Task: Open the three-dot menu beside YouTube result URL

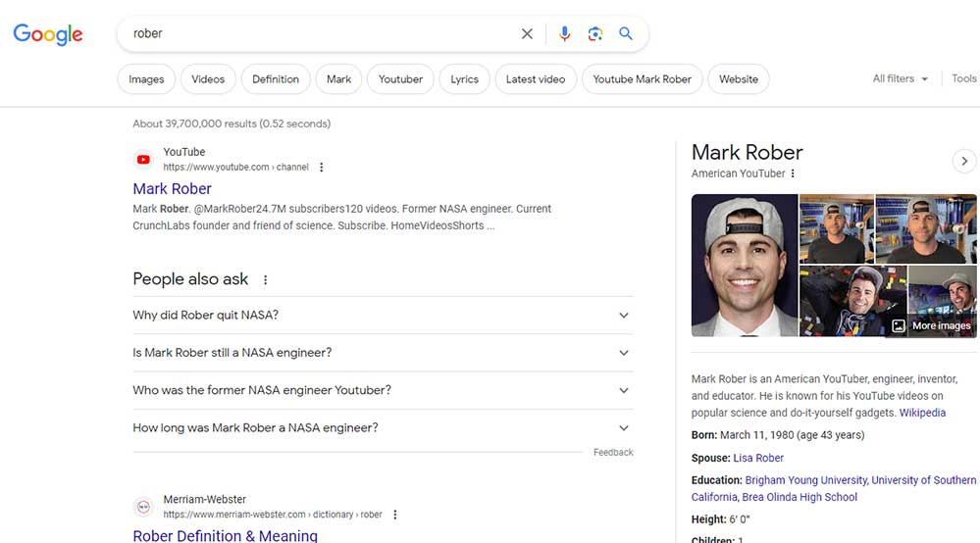Action: [321, 168]
